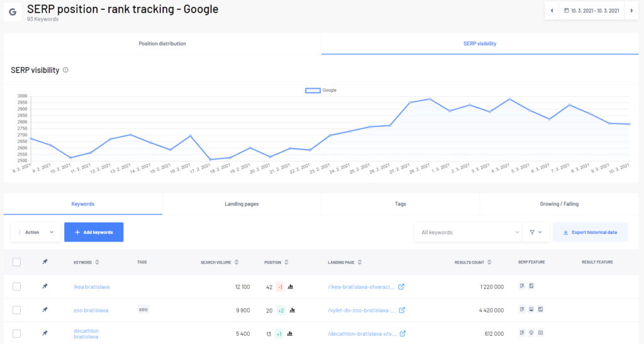Toggle the select-all keywords checkbox

pyautogui.click(x=16, y=262)
